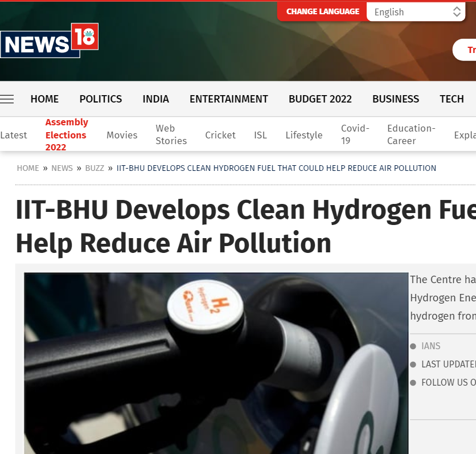Open the Cricket subsection
476x454 pixels.
click(x=220, y=135)
